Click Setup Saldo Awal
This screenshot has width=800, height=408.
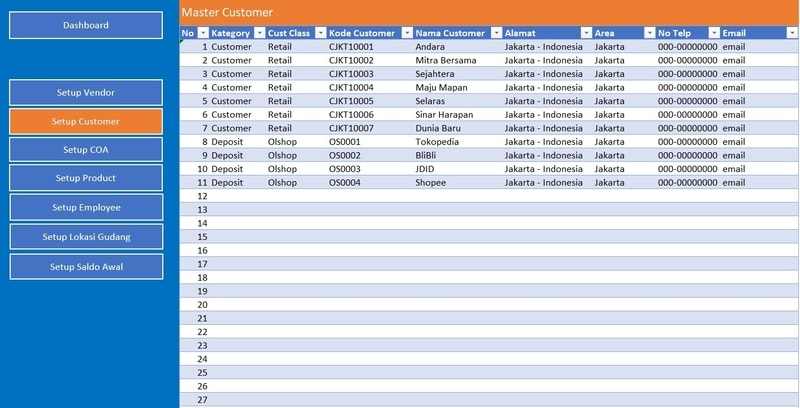[85, 267]
